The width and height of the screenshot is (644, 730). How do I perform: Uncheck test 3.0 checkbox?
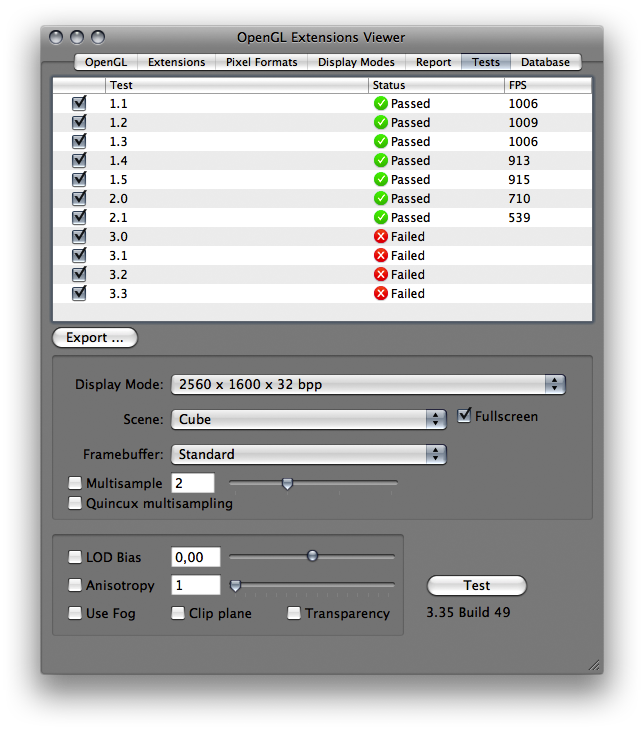(79, 237)
